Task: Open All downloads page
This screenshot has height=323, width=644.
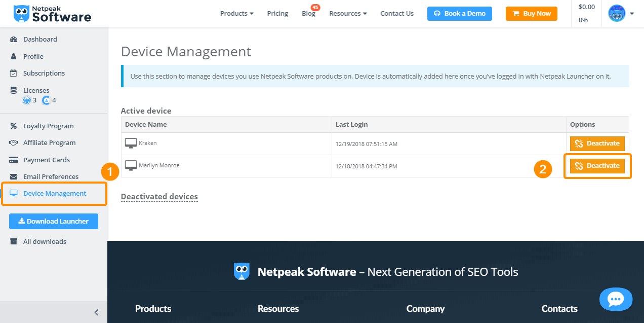Action: point(45,242)
